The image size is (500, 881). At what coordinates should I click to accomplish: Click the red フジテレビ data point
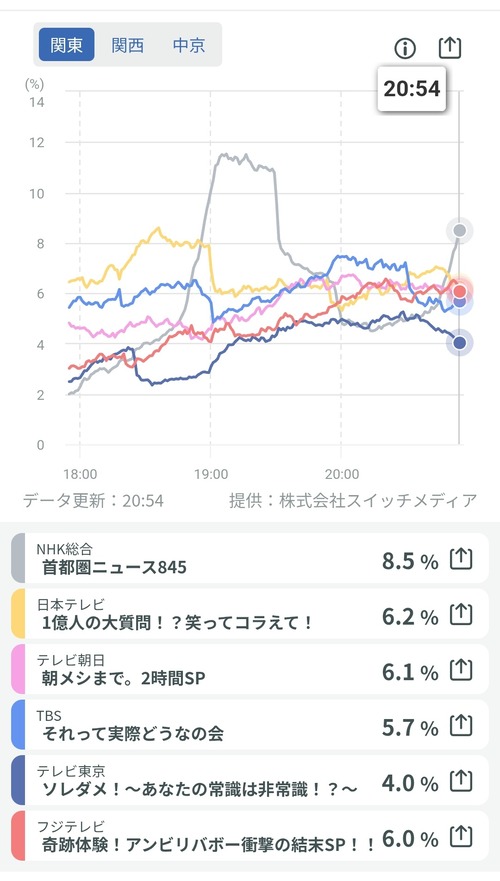click(x=460, y=291)
